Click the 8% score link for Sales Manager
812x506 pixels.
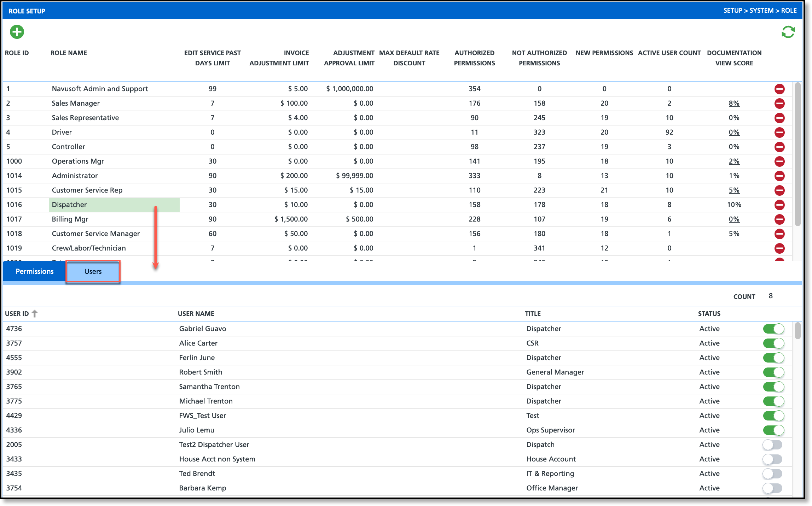734,104
